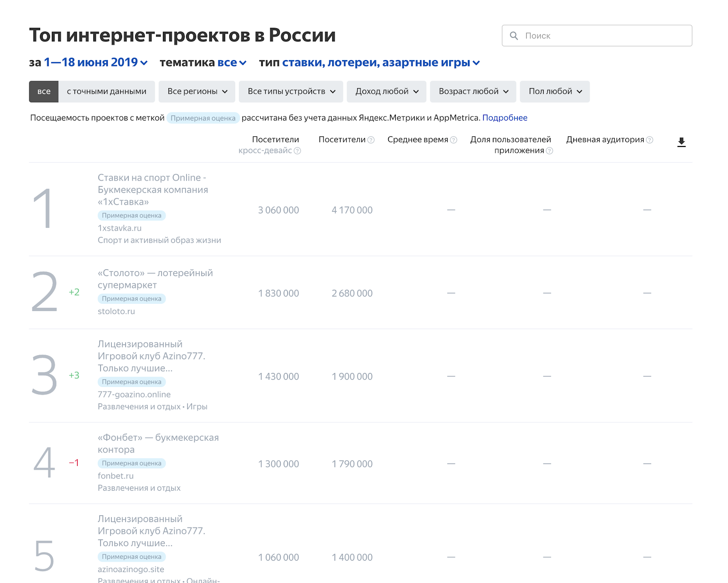The height and width of the screenshot is (583, 728).
Task: Open help icon beside Доля пользователей приложения
Action: tap(549, 151)
